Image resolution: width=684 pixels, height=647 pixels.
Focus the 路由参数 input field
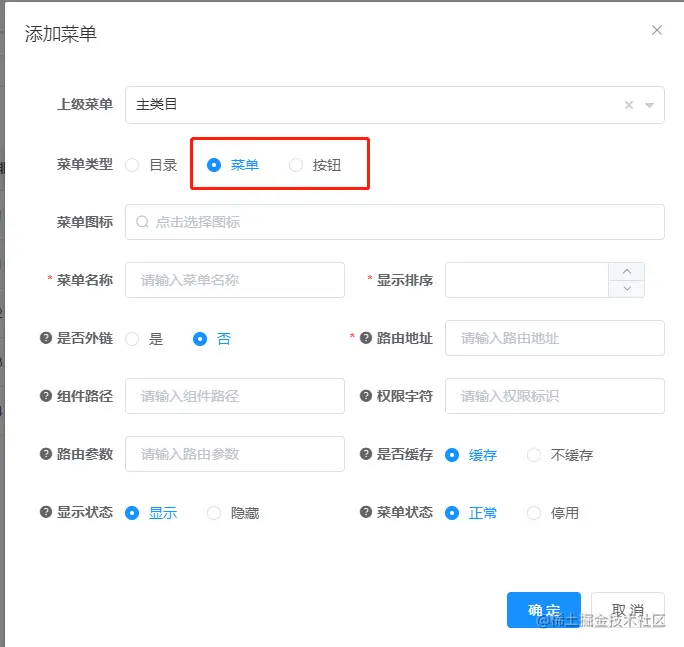click(235, 454)
